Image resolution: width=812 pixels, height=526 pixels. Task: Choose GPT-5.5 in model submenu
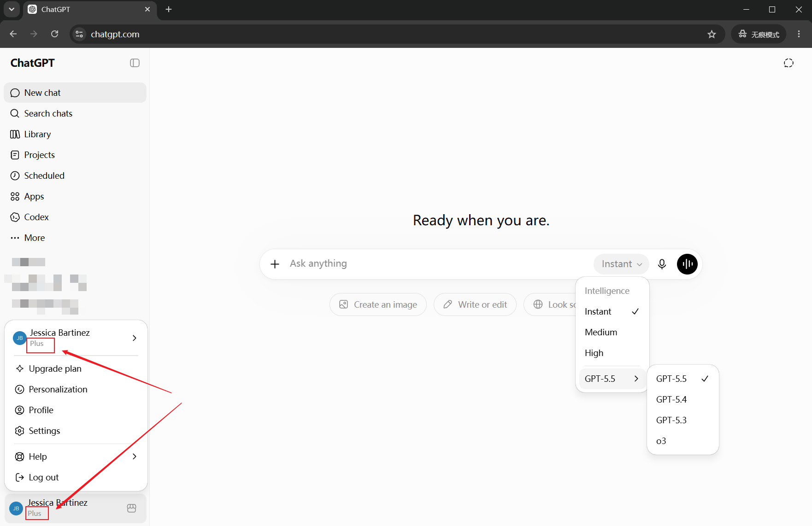click(x=683, y=379)
